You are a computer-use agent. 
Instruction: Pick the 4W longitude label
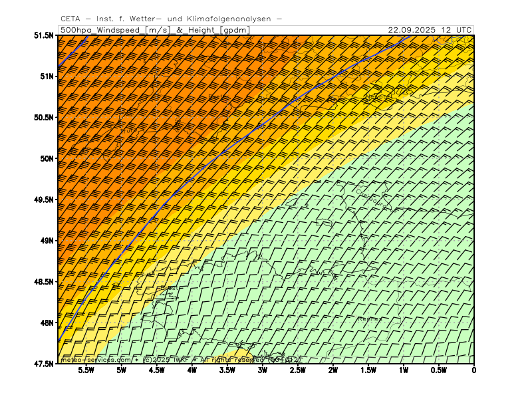click(192, 370)
